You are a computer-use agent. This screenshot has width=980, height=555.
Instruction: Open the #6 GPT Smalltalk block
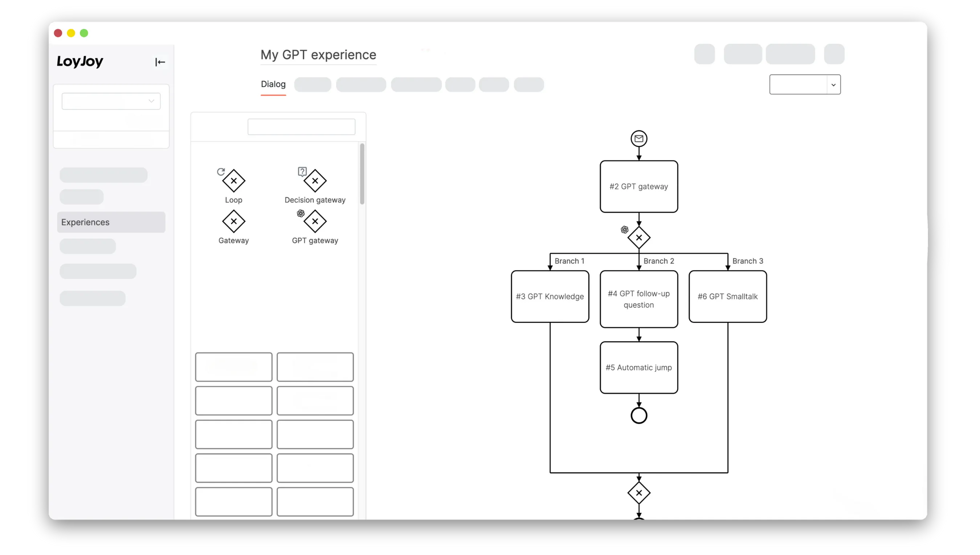pyautogui.click(x=728, y=297)
